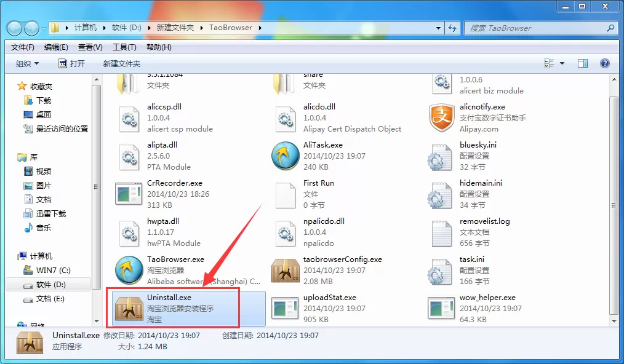The width and height of the screenshot is (624, 364).
Task: Select the alicdo.dll gear icon
Action: click(x=286, y=119)
